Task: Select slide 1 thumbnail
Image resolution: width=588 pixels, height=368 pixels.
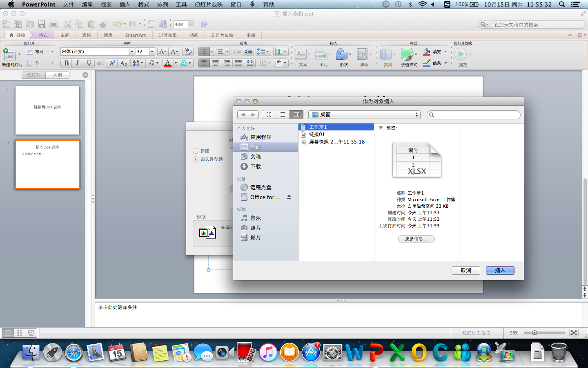Action: [x=47, y=110]
